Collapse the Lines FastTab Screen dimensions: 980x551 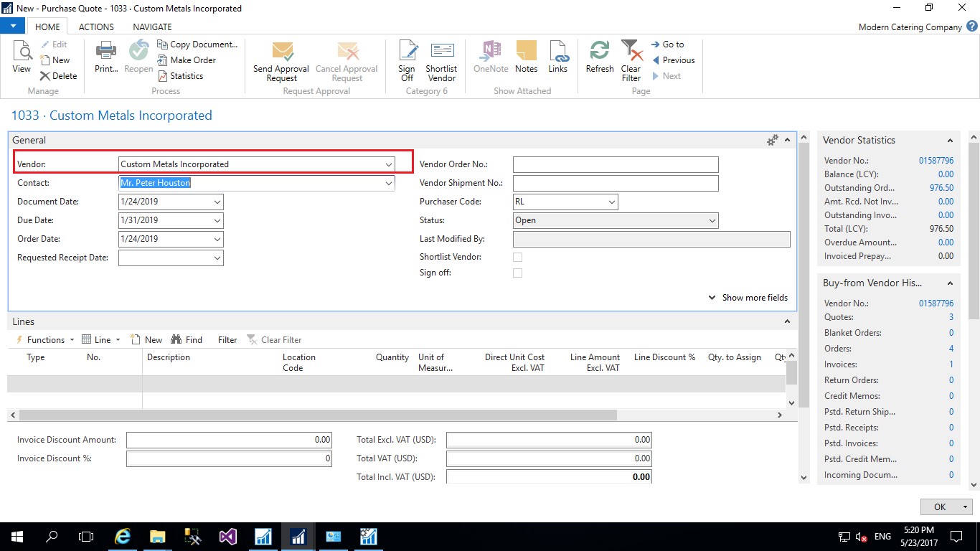click(787, 322)
